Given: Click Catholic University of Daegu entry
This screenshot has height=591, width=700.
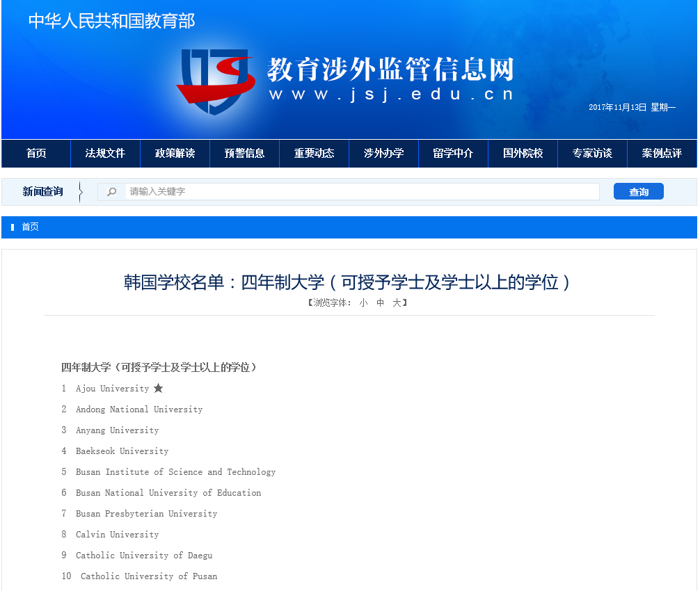Looking at the screenshot, I should pyautogui.click(x=144, y=556).
